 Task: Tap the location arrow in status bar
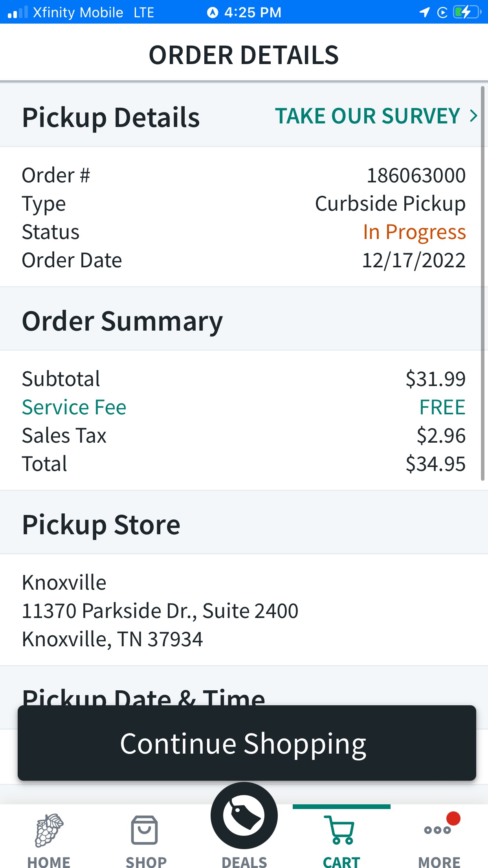[424, 12]
